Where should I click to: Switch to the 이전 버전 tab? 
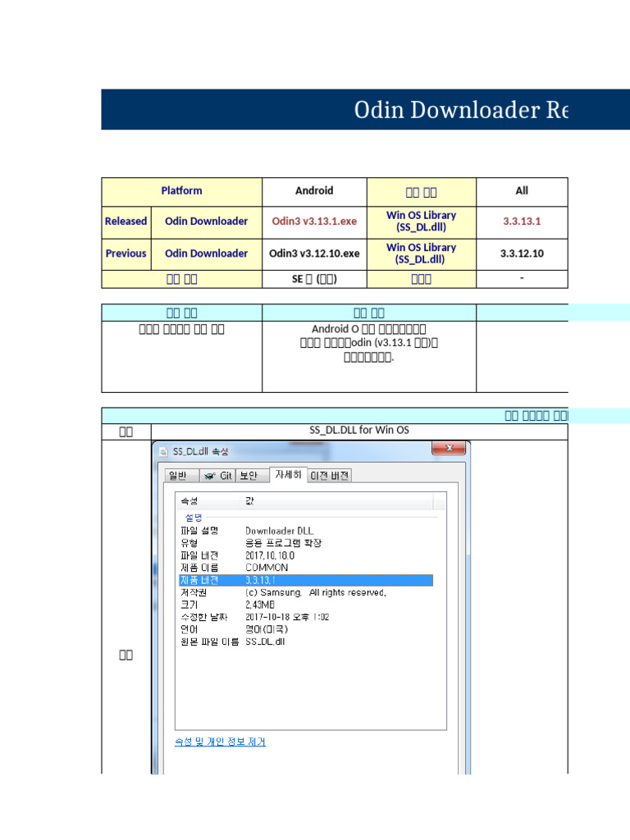(x=330, y=476)
